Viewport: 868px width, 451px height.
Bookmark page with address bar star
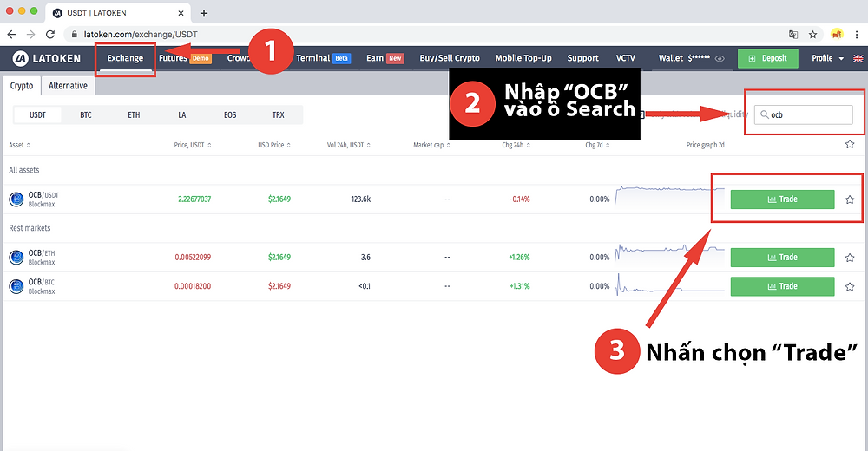click(812, 35)
